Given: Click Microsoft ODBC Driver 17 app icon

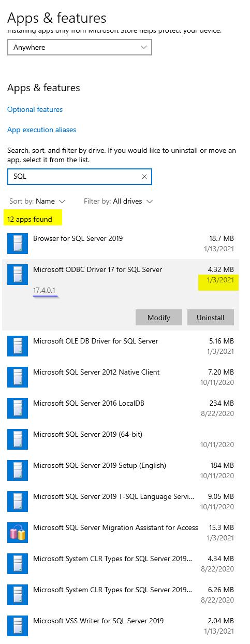Looking at the screenshot, I should click(x=18, y=275).
